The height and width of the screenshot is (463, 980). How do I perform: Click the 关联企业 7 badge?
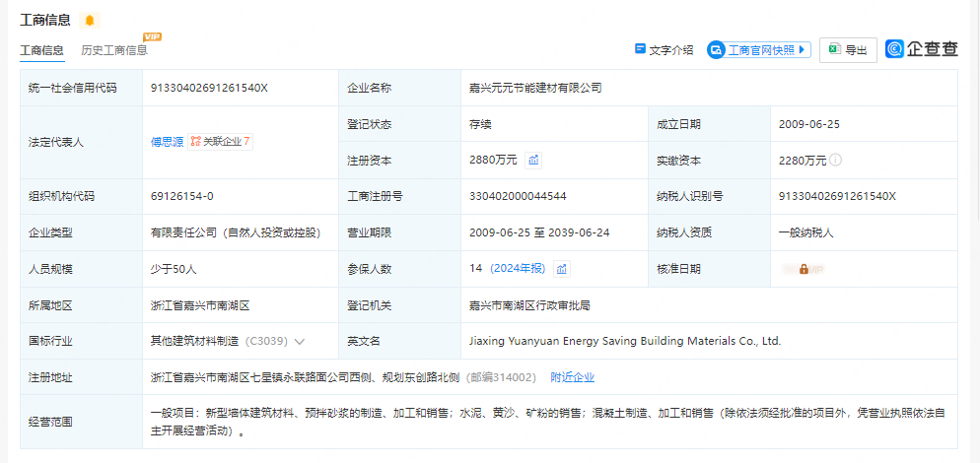pyautogui.click(x=221, y=142)
